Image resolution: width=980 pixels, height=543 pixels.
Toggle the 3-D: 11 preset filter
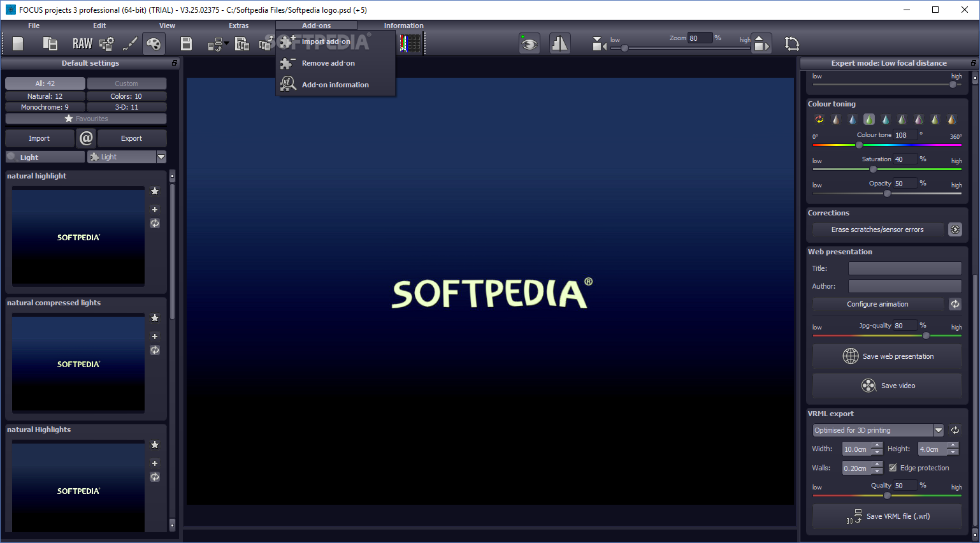pyautogui.click(x=127, y=107)
